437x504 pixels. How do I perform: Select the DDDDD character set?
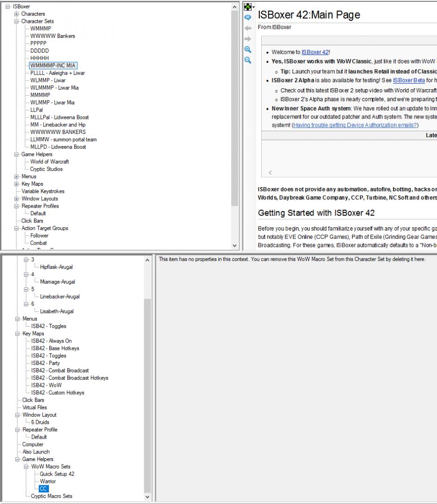[x=40, y=51]
